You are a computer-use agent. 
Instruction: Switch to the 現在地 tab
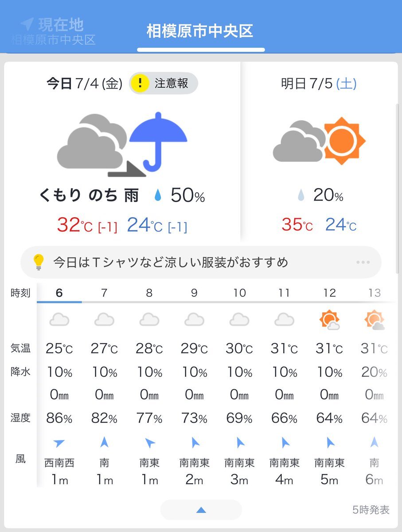[x=53, y=31]
